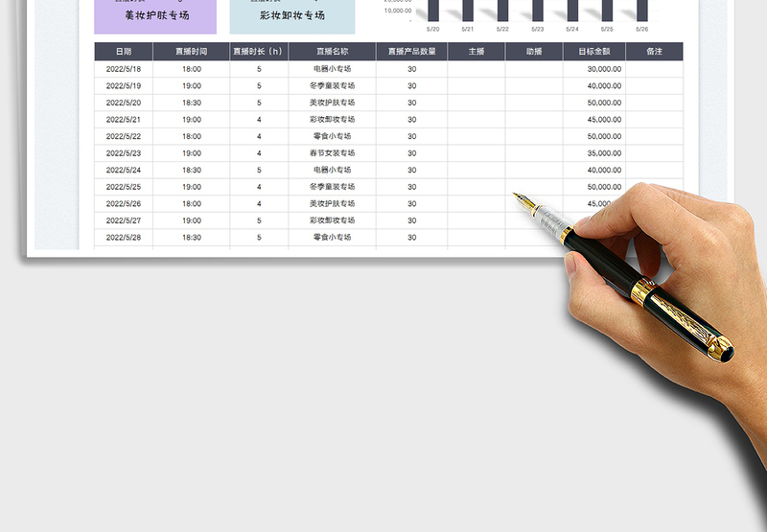Click the chart bar above 5/23
Viewport: 767px width, 532px height.
(538, 11)
